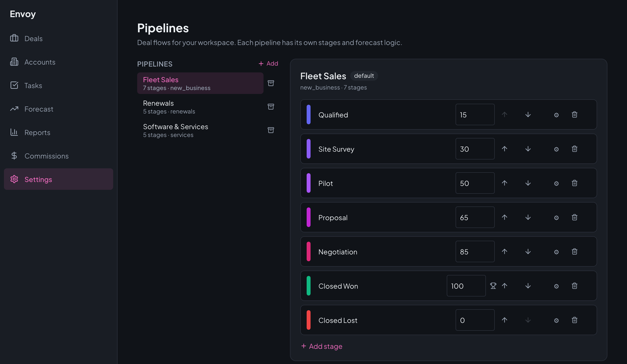Click Qualified stage color bar
Screen dimensions: 627x364
point(309,114)
